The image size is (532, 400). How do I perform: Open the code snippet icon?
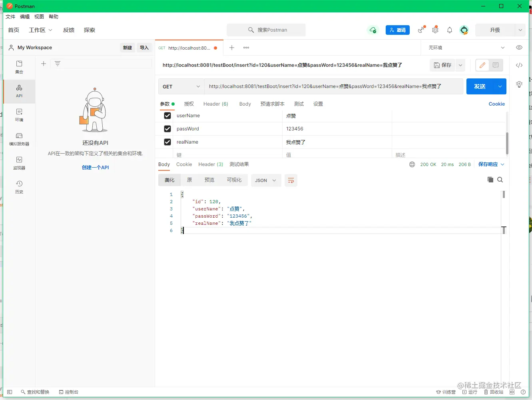[519, 65]
